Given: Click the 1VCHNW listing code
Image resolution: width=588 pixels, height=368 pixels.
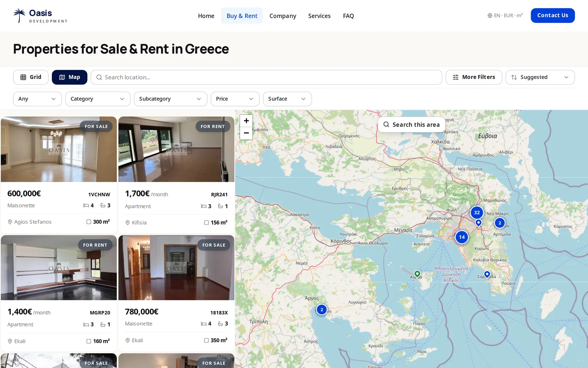Looking at the screenshot, I should coord(99,194).
